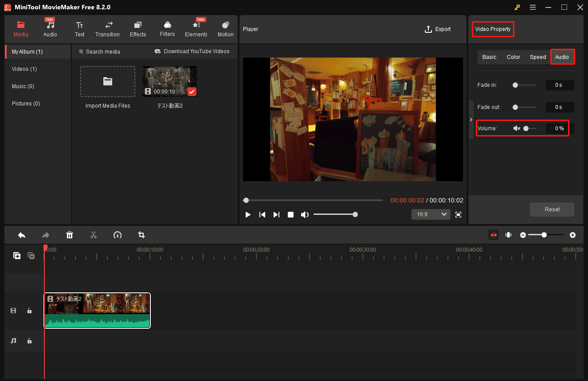Open the Filters tab
Image resolution: width=588 pixels, height=381 pixels.
point(167,29)
